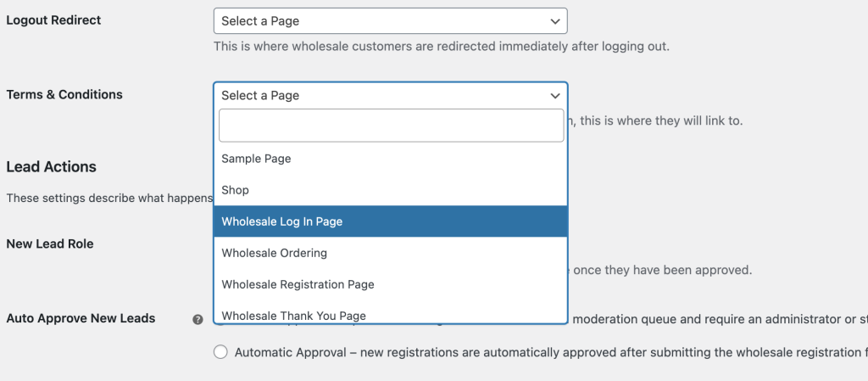
Task: Pick the Wholesale Thank You Page option
Action: (x=293, y=315)
